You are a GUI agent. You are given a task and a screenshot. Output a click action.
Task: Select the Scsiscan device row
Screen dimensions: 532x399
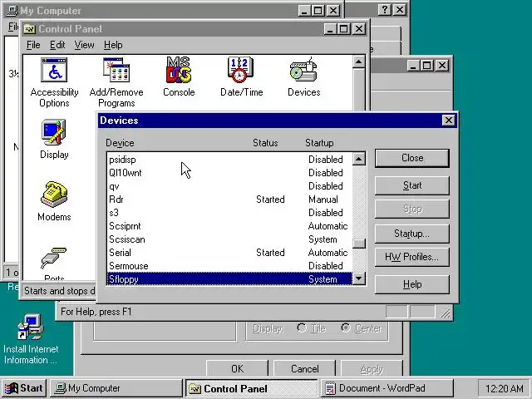229,239
